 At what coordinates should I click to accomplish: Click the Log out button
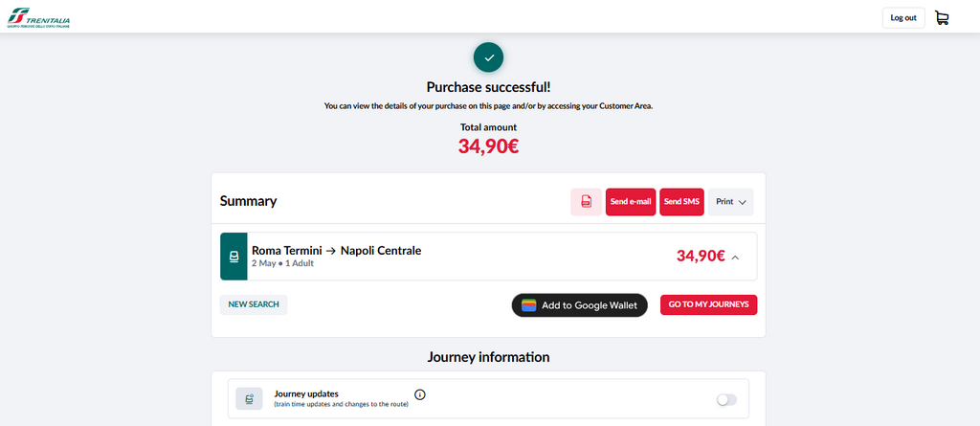tap(903, 18)
